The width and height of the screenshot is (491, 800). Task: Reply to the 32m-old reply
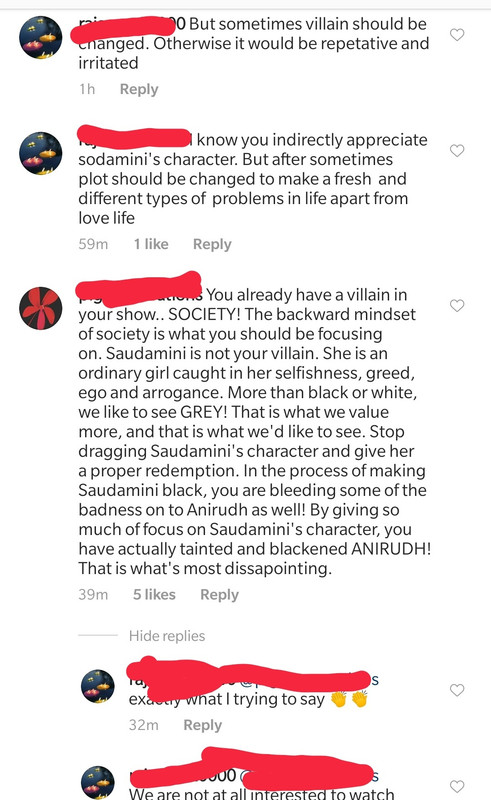click(203, 725)
